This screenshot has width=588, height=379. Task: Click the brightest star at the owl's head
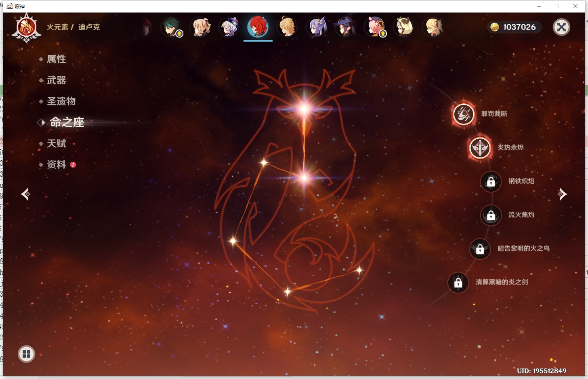point(304,109)
